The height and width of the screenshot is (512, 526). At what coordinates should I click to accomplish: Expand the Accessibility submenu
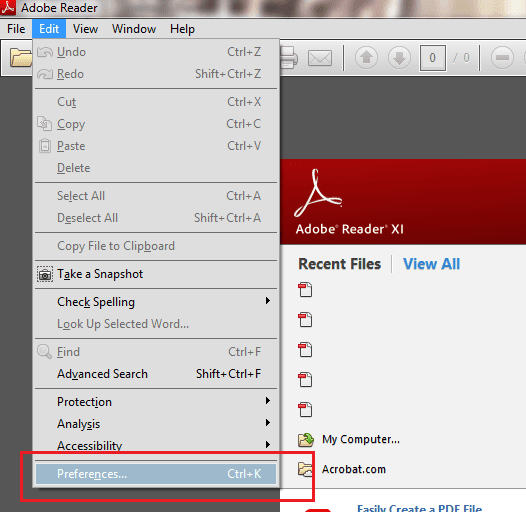pyautogui.click(x=156, y=445)
